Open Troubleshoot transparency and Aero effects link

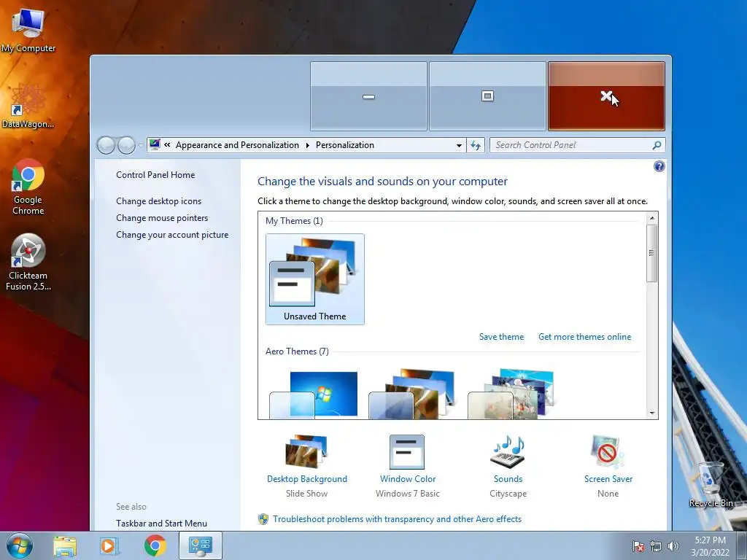[x=397, y=519]
